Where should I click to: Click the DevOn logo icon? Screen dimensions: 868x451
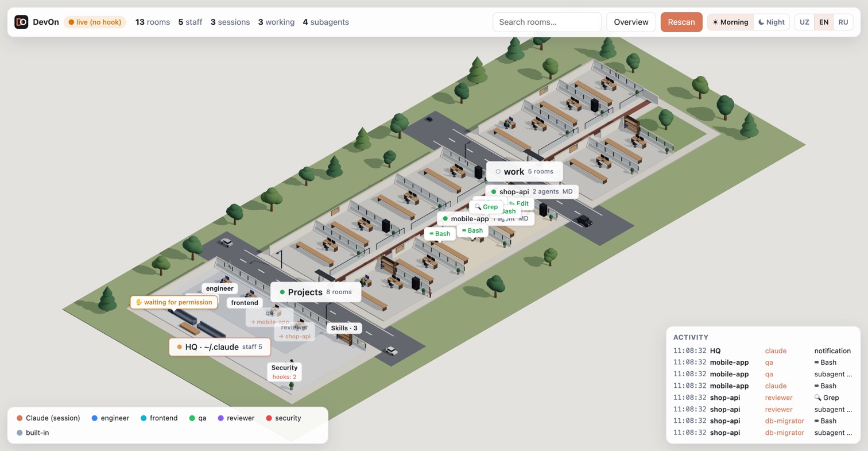point(21,22)
